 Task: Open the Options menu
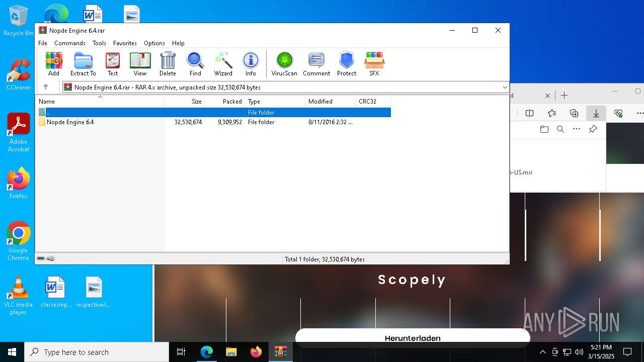pos(154,43)
